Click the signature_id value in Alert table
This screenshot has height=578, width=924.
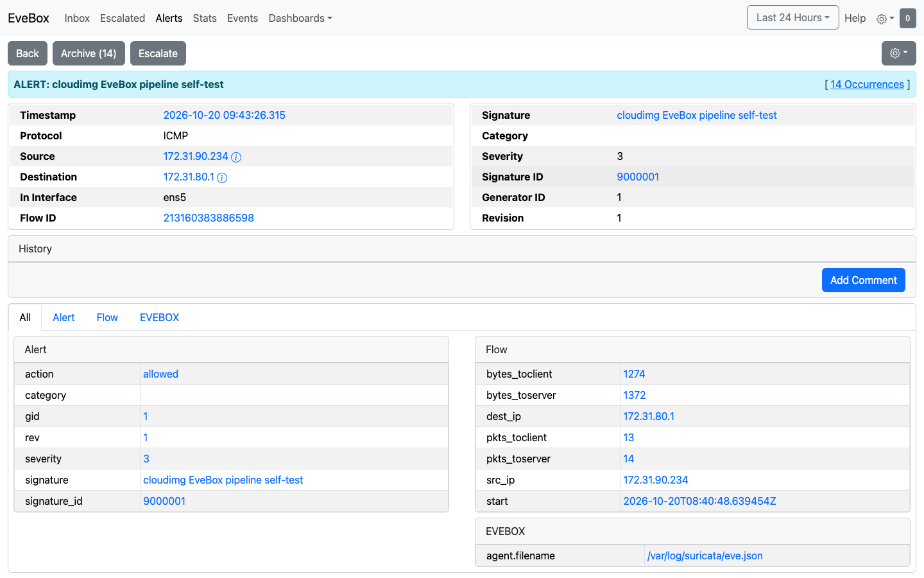tap(164, 501)
